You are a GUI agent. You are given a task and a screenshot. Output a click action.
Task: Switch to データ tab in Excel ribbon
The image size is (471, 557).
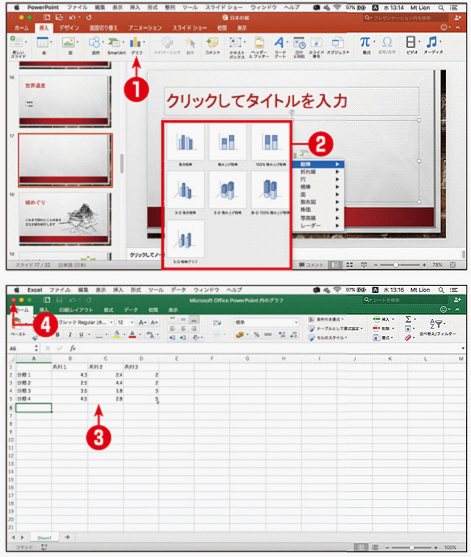tap(131, 310)
